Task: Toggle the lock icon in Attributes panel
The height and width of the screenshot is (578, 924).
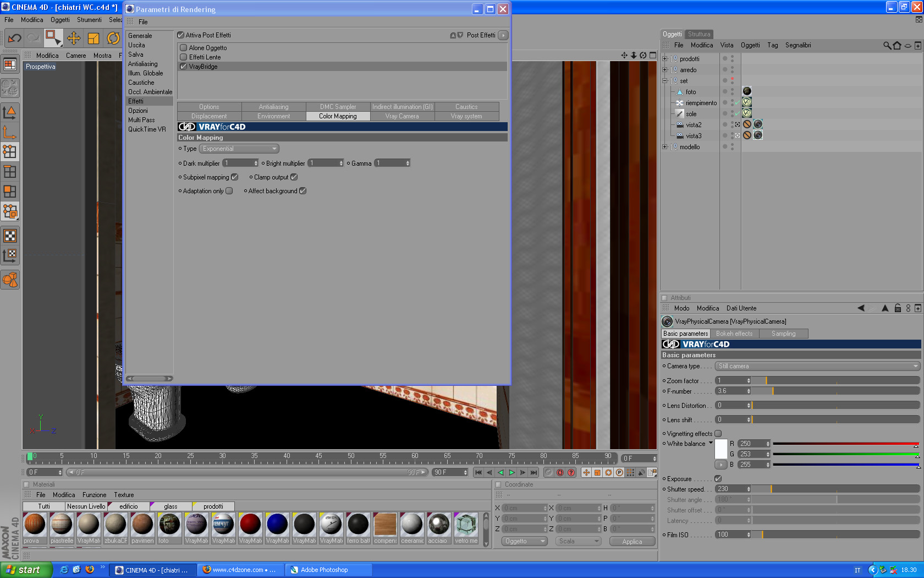Action: tap(898, 308)
